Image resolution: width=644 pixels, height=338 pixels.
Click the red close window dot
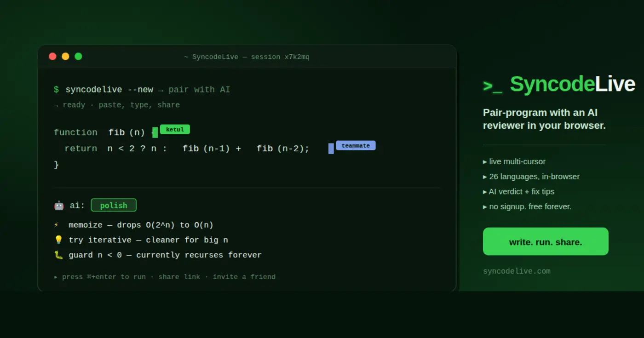click(52, 57)
